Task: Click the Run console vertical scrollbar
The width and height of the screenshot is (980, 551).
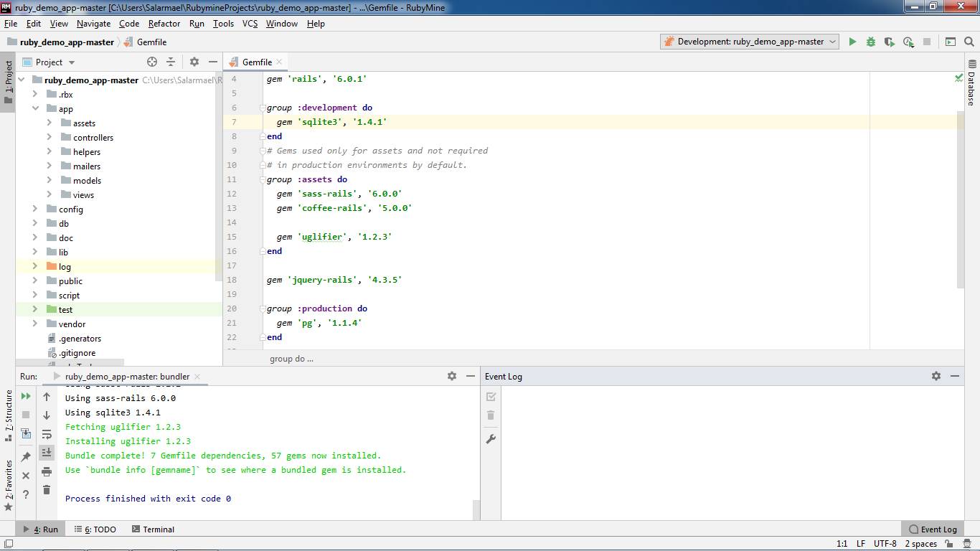Action: click(x=476, y=510)
